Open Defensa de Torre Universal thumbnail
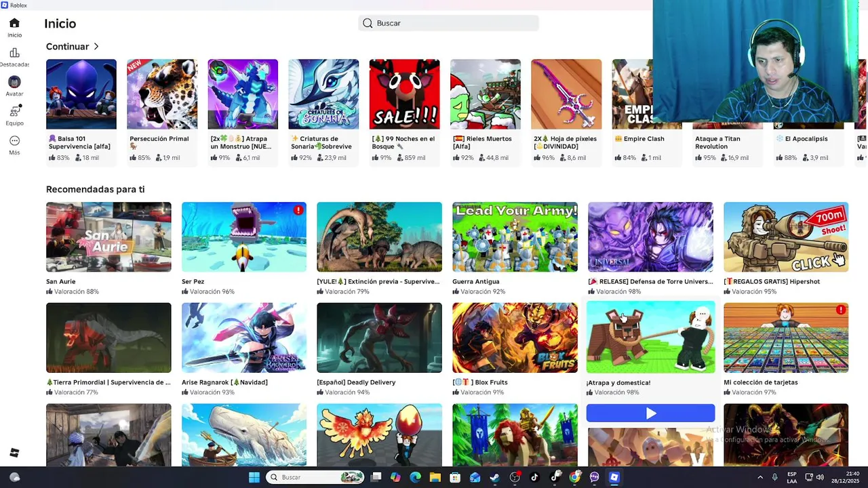This screenshot has height=488, width=868. click(650, 237)
